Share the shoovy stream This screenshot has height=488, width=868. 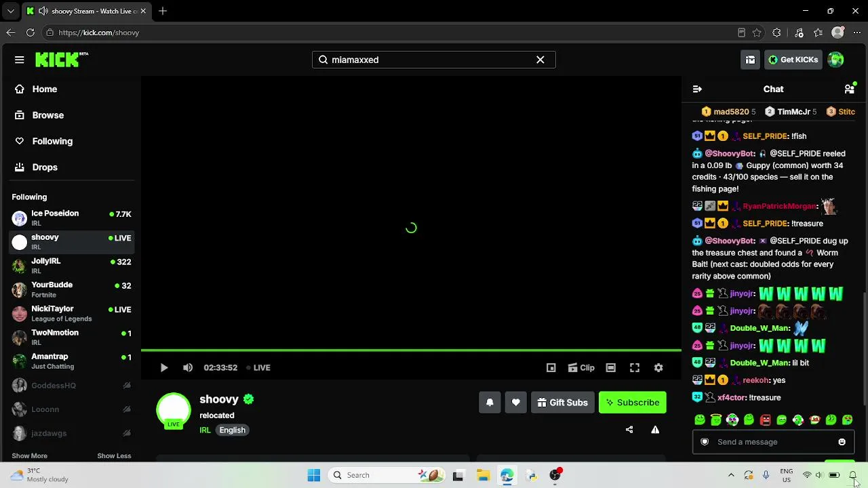tap(629, 430)
